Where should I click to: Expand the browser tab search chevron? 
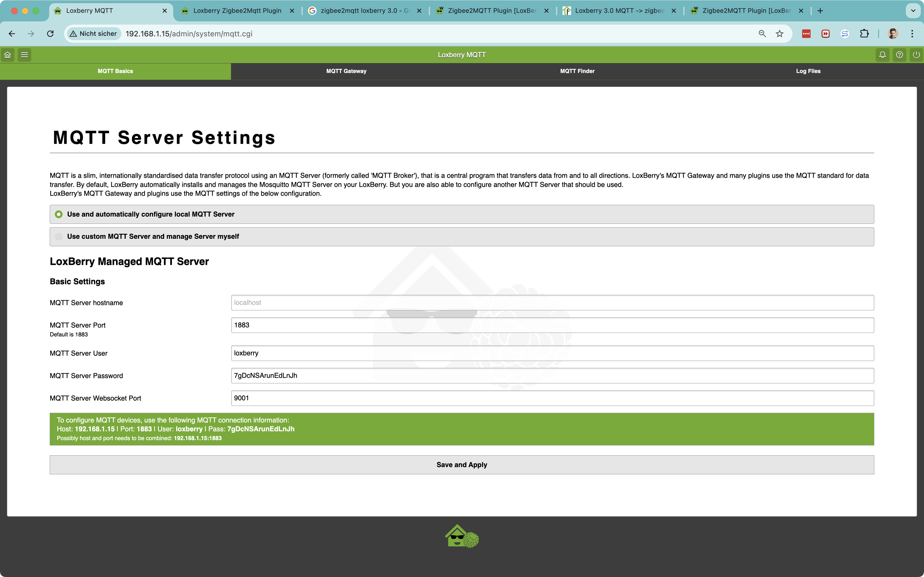point(913,11)
